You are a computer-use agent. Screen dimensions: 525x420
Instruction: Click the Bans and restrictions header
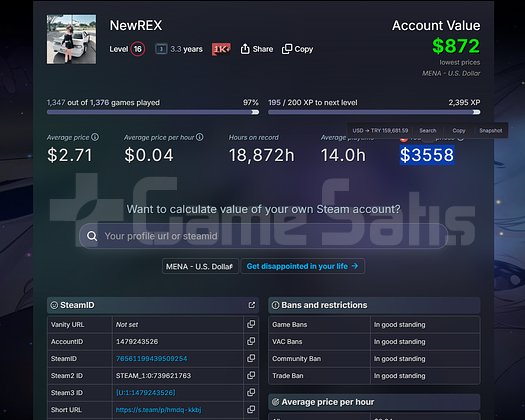pos(374,305)
